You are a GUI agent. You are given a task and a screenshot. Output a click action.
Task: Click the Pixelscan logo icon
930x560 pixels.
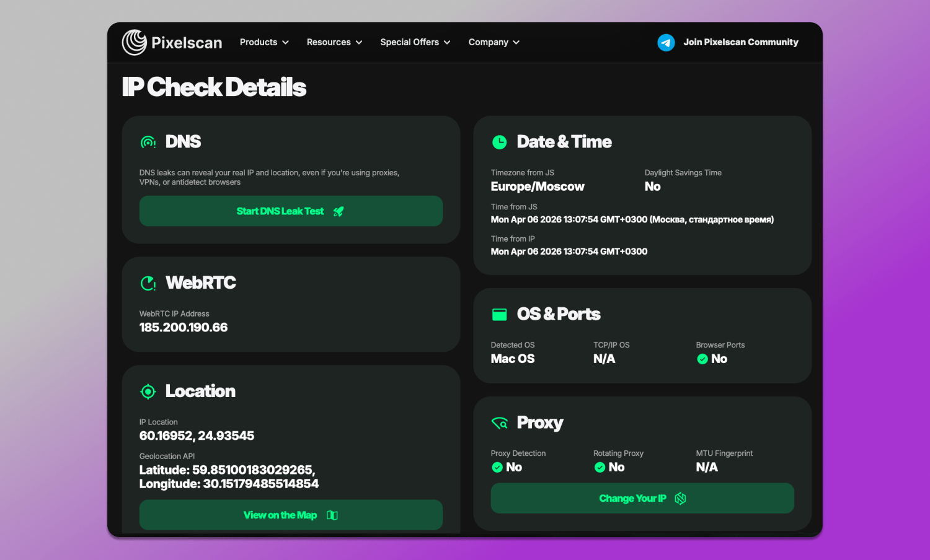(x=134, y=42)
